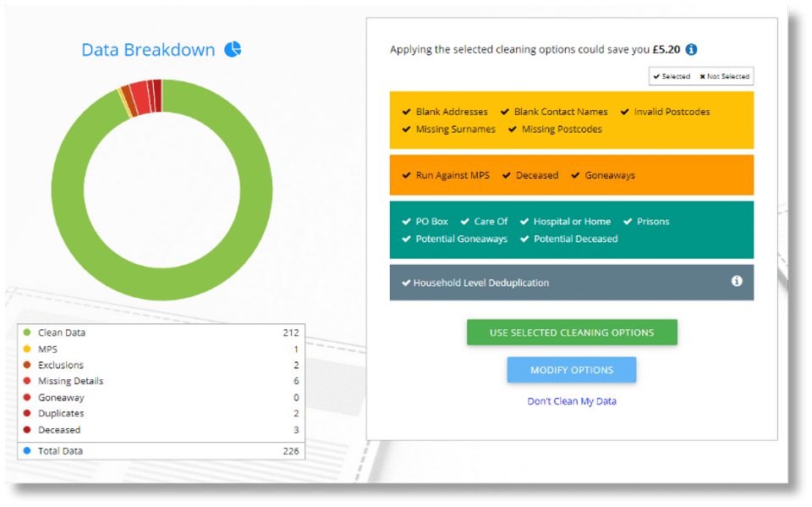
Task: Select the MPS legend label
Action: (47, 350)
